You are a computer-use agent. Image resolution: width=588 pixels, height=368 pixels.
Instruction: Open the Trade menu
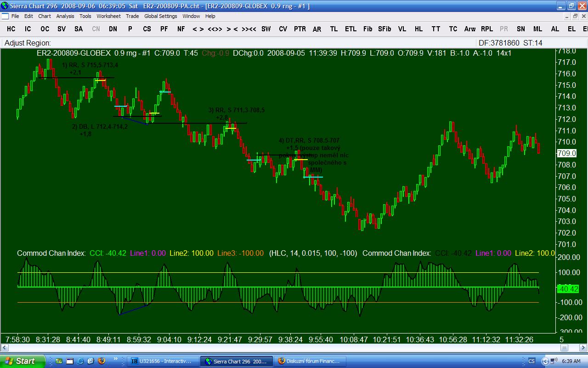132,16
